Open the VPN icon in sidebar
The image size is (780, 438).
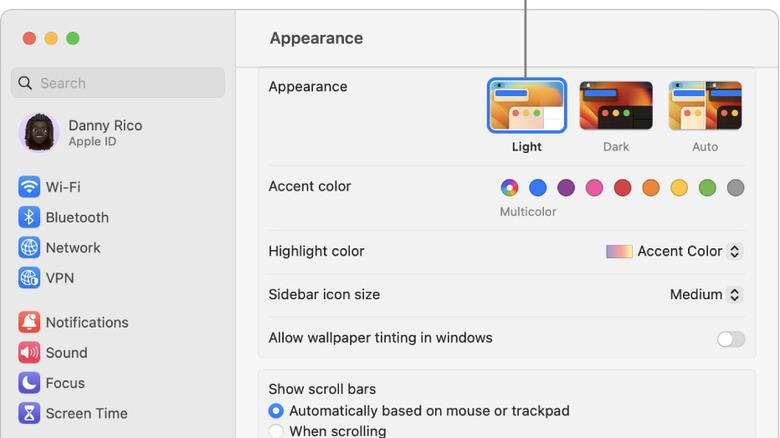click(29, 278)
